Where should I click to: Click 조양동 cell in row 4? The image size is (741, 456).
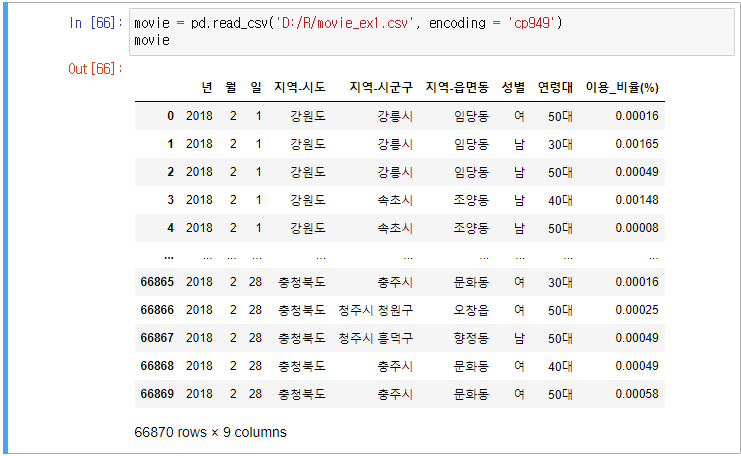click(x=471, y=228)
